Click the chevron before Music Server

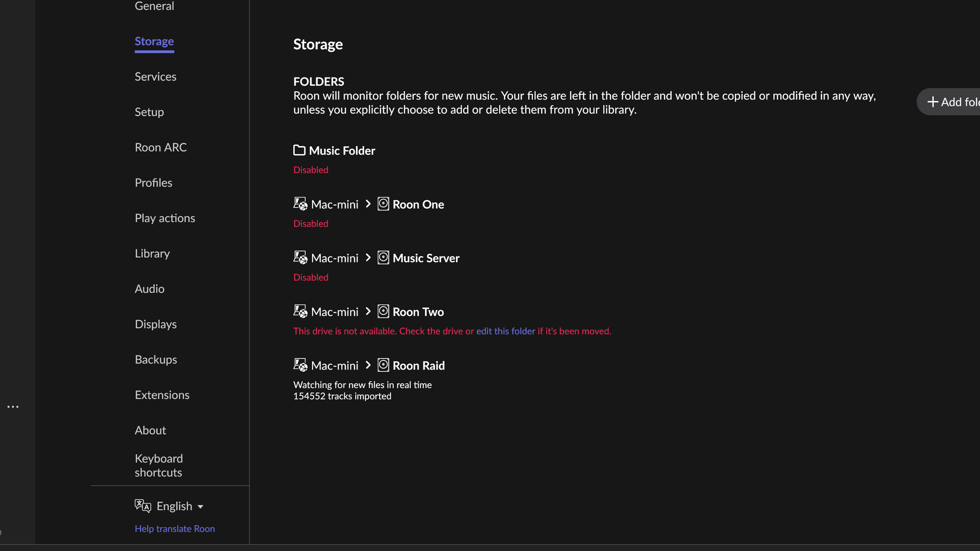(x=368, y=258)
